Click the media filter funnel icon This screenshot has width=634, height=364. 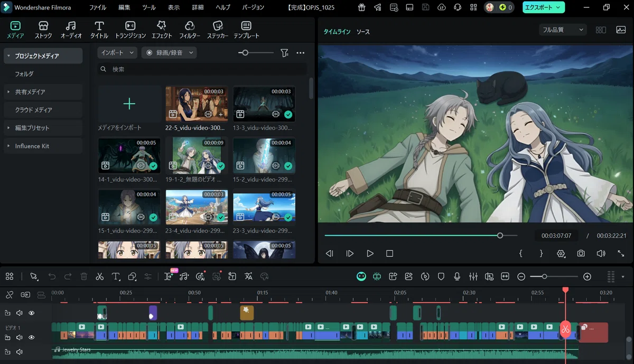tap(284, 53)
